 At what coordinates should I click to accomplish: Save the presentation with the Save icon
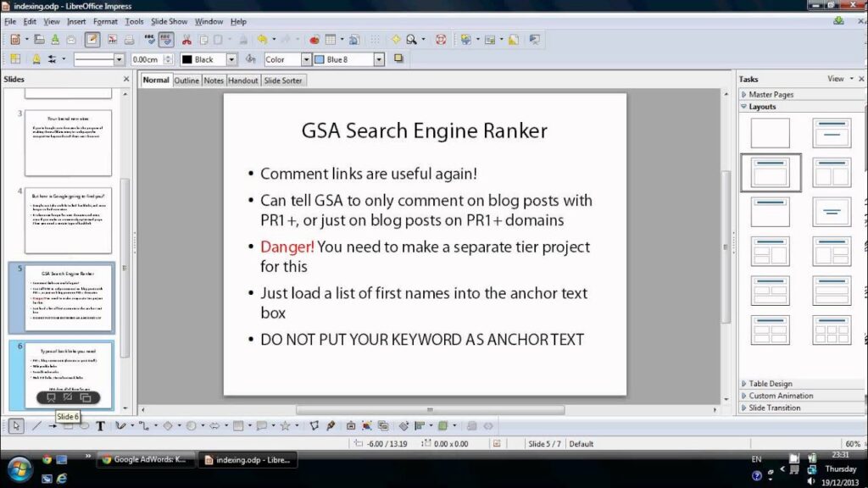55,39
